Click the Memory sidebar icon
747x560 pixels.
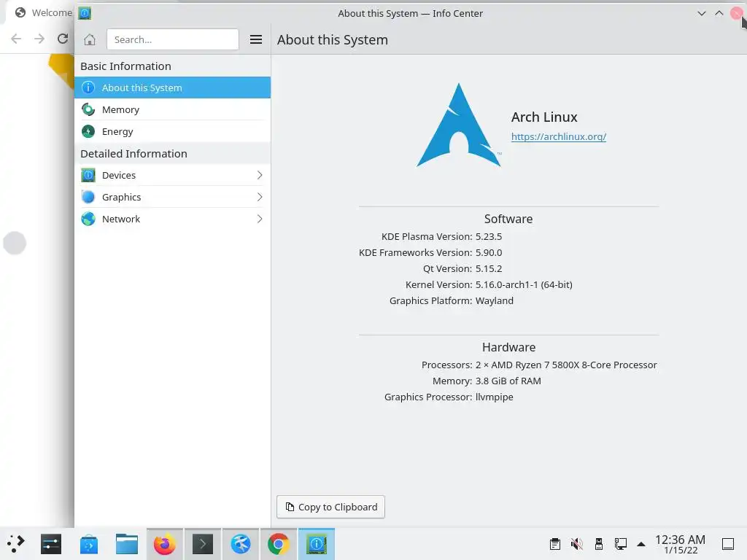click(x=88, y=109)
